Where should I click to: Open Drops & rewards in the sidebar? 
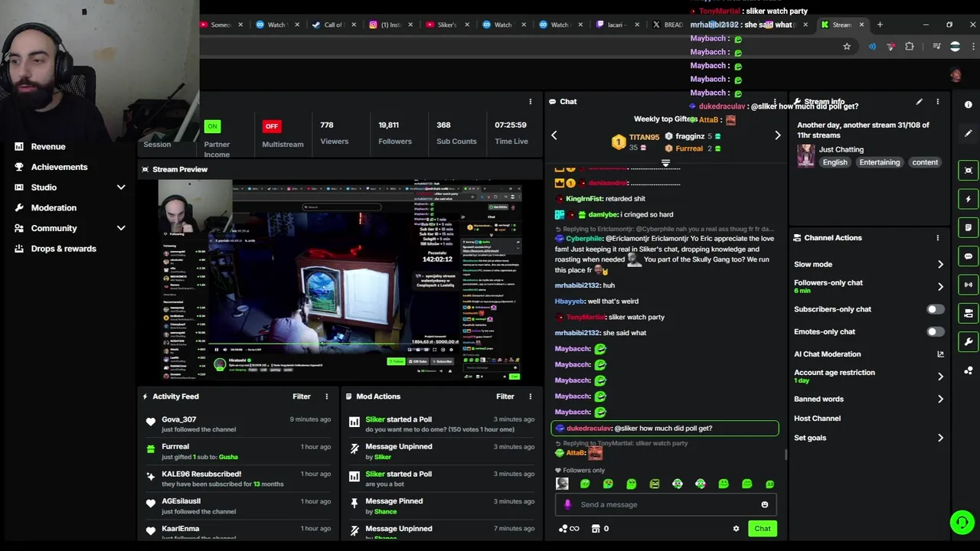(64, 249)
